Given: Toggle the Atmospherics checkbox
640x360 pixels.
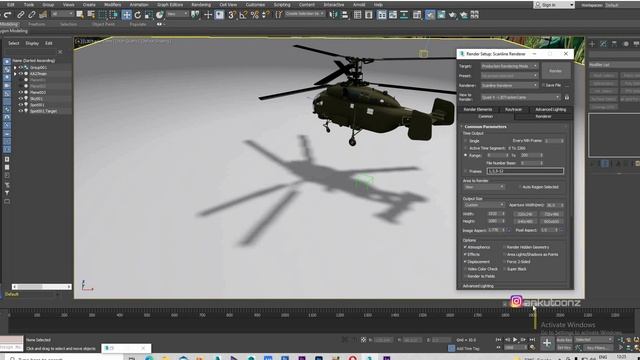Looking at the screenshot, I should pyautogui.click(x=465, y=247).
